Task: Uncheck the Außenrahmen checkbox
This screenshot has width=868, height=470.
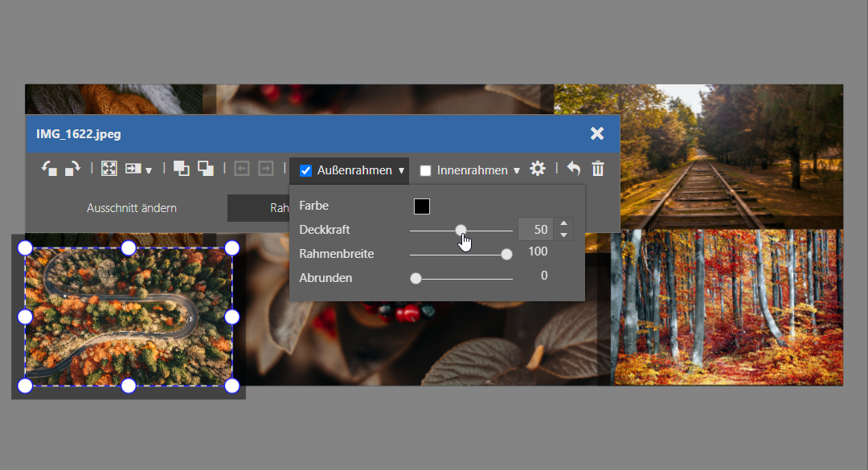Action: [305, 170]
